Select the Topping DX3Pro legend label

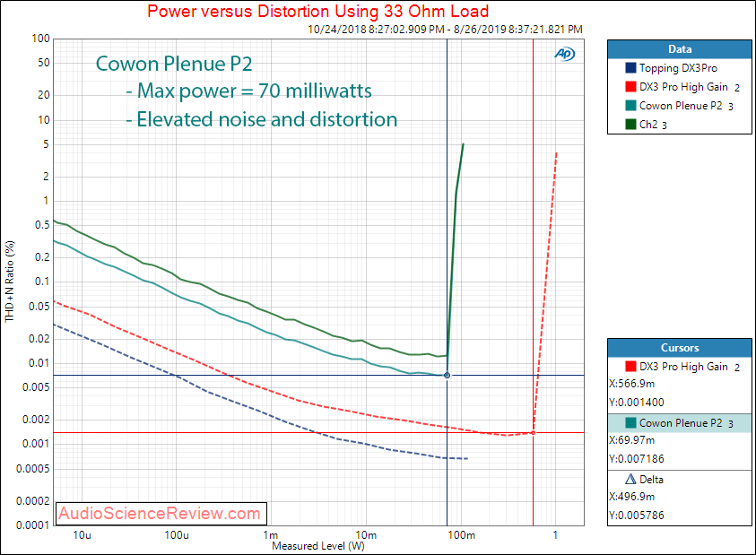click(x=678, y=68)
